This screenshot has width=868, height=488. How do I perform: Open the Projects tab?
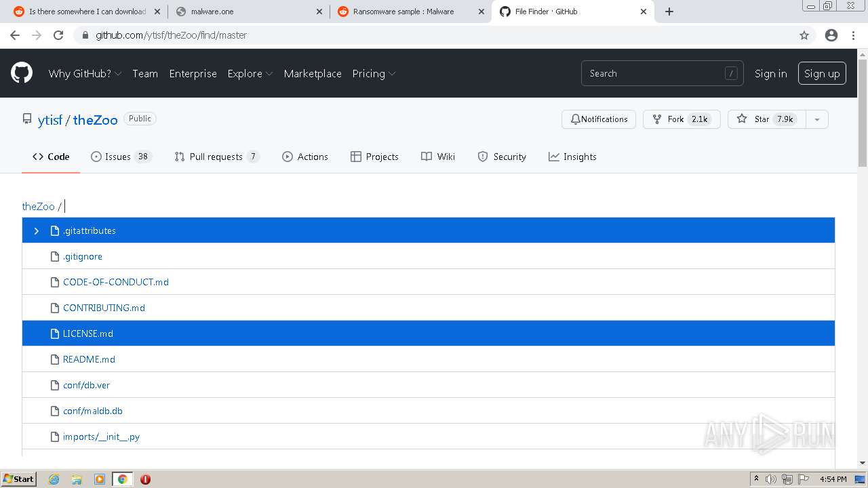point(374,157)
